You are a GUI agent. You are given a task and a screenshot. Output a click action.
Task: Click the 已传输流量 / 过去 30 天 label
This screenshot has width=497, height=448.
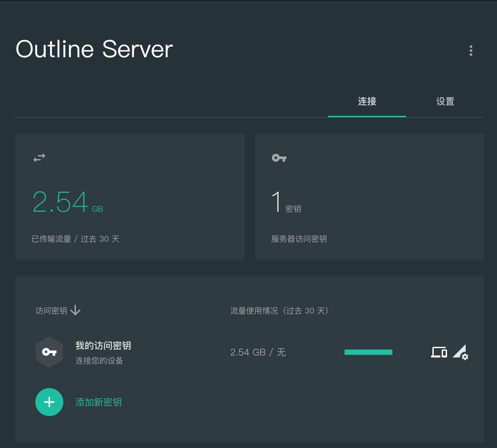(x=75, y=239)
